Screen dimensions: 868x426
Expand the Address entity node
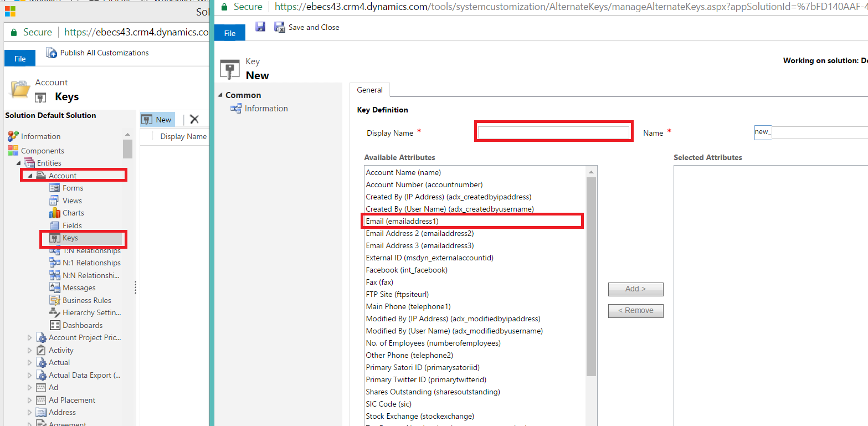(30, 413)
